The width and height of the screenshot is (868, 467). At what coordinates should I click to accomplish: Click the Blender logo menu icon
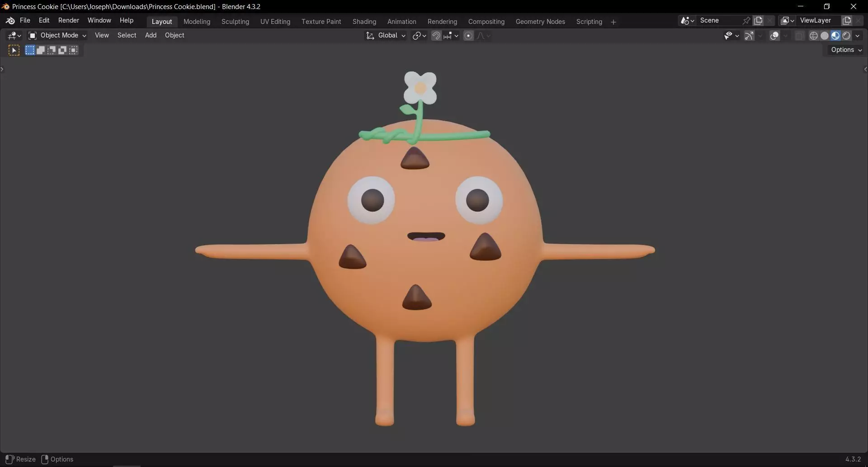[x=10, y=21]
